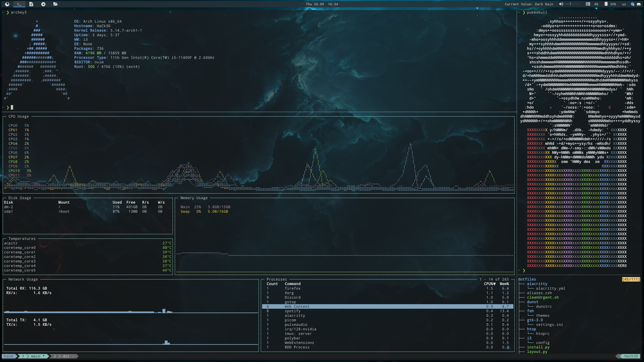Select the alacritty process row
The width and height of the screenshot is (644, 362).
click(x=388, y=315)
